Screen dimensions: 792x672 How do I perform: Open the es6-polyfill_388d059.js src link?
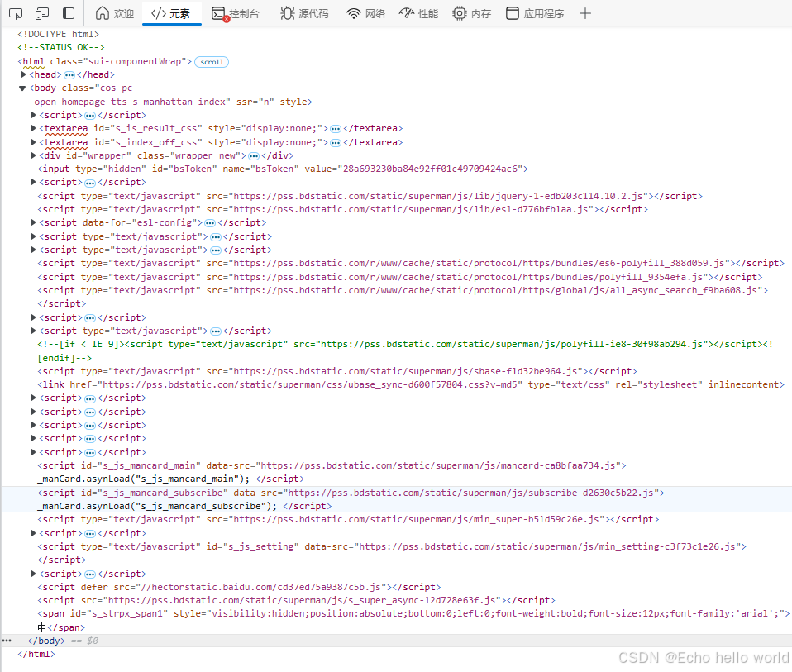pos(479,263)
